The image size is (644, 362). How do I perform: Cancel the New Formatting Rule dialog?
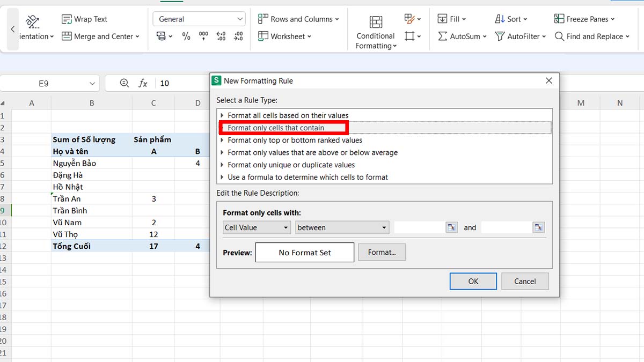(525, 281)
